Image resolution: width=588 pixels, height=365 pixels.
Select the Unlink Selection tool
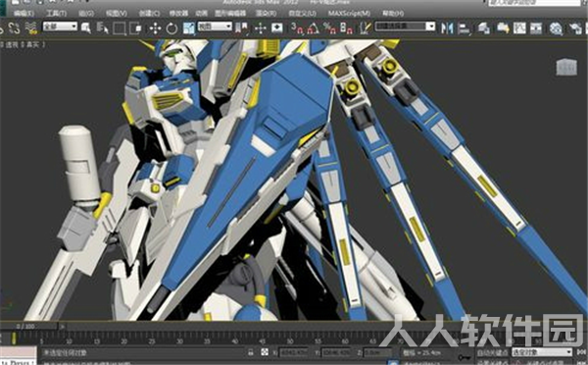click(x=14, y=28)
